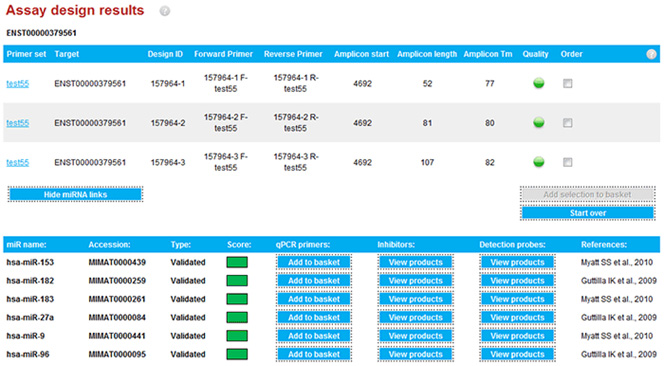The image size is (665, 366).
Task: View detection probe products for hsa-miR-9
Action: [517, 336]
